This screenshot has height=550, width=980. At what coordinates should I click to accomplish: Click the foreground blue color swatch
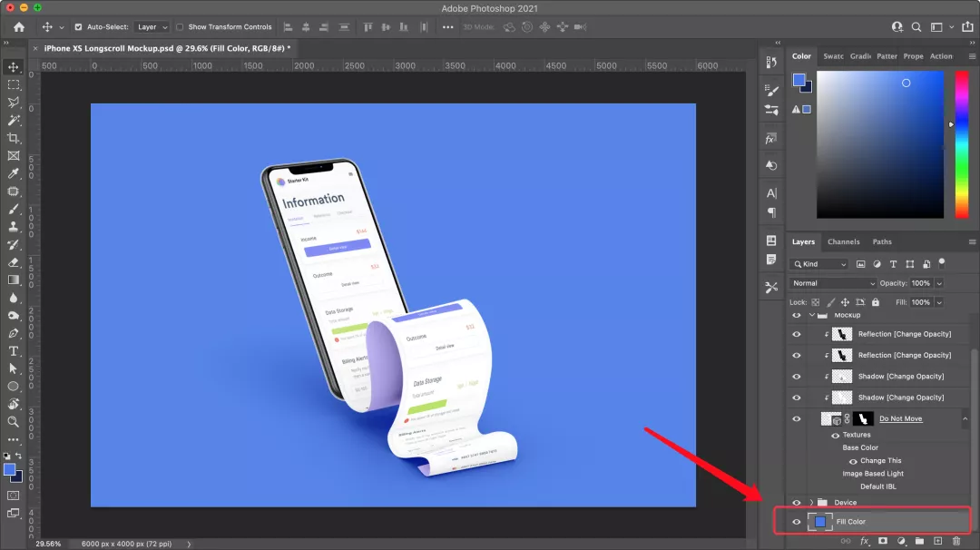click(x=9, y=469)
